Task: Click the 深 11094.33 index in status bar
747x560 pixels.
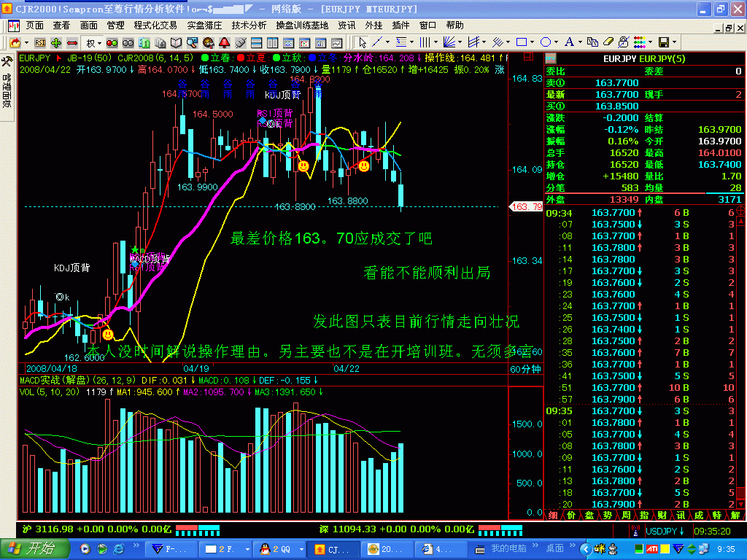Action: coord(396,529)
